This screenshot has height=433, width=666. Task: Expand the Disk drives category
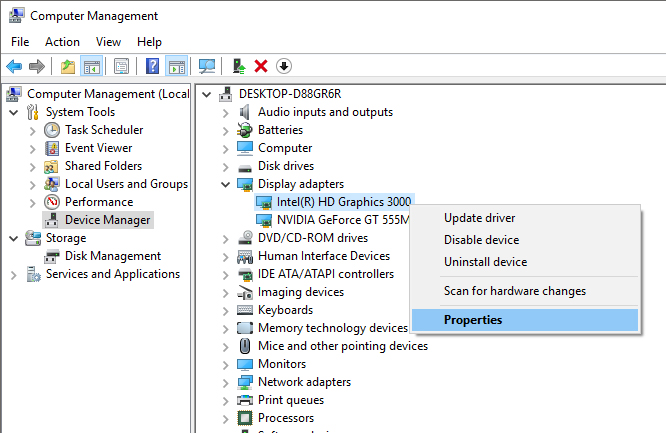coord(226,167)
